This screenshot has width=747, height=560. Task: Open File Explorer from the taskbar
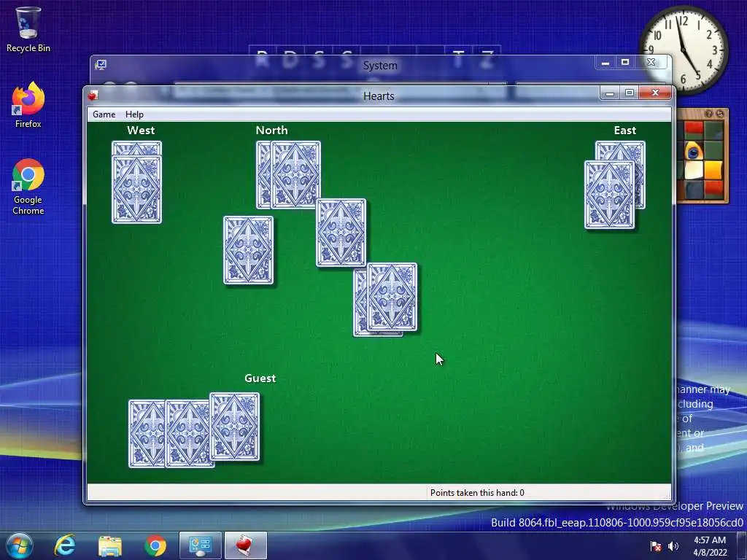click(110, 545)
